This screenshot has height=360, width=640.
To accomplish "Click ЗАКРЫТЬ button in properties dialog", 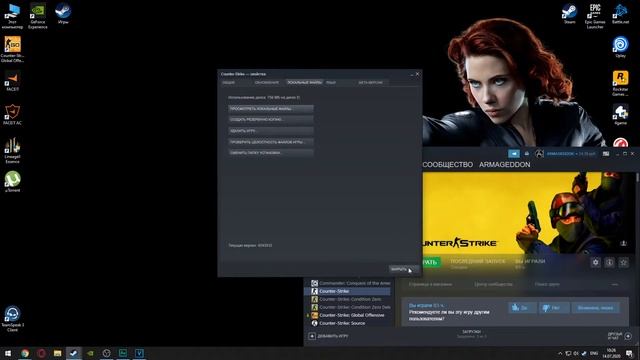I will [404, 269].
